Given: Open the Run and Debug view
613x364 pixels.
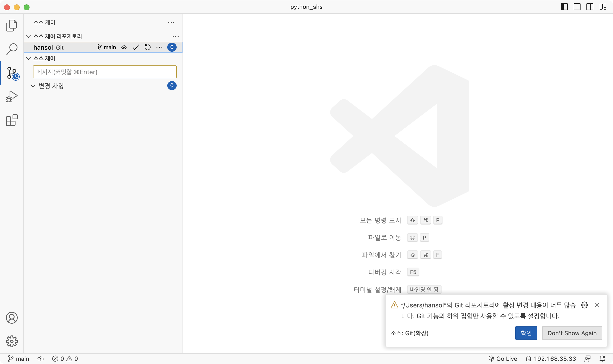Looking at the screenshot, I should [12, 96].
